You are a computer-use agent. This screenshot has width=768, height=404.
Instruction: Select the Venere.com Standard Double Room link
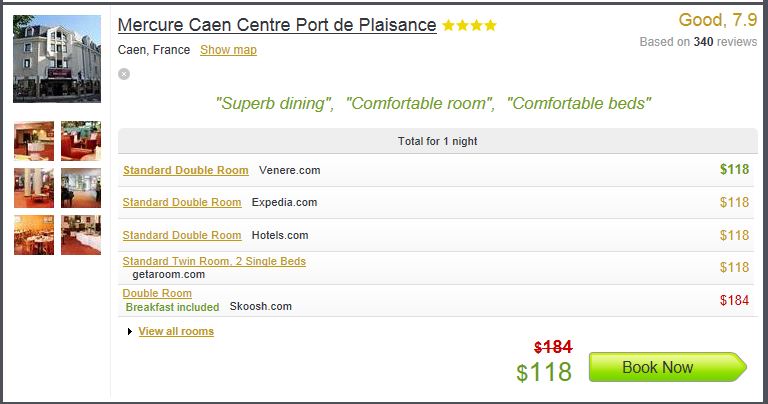(186, 170)
